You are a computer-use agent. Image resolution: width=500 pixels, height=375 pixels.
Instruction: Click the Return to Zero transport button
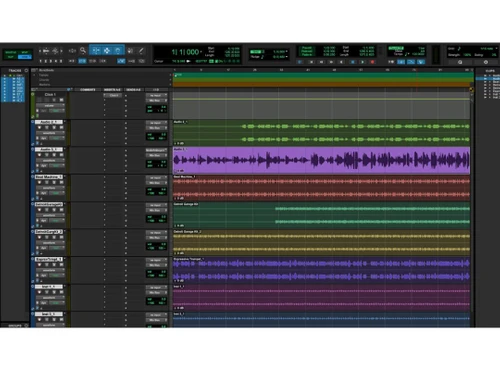[x=311, y=62]
